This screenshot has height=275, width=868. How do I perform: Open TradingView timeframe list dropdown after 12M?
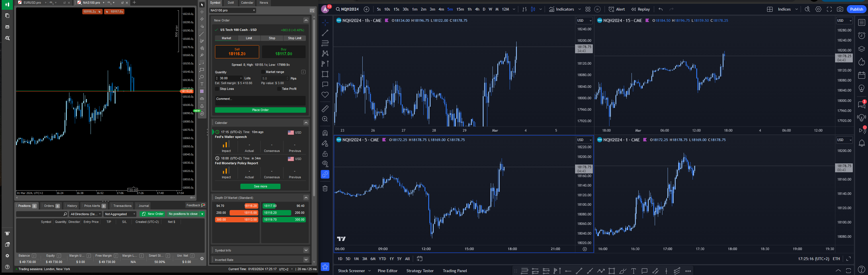point(514,9)
